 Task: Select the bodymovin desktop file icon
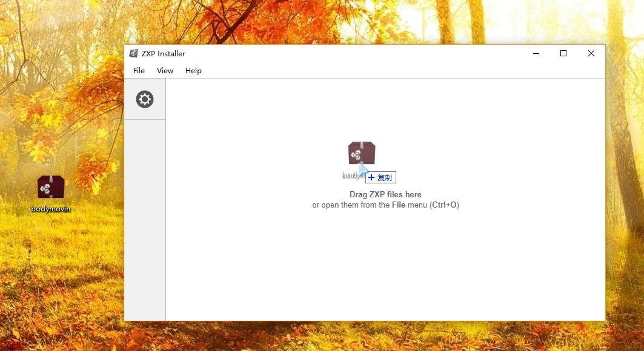(x=51, y=187)
